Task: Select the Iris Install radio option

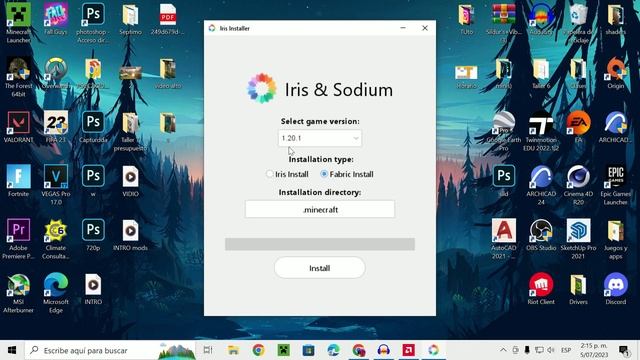Action: [x=287, y=174]
